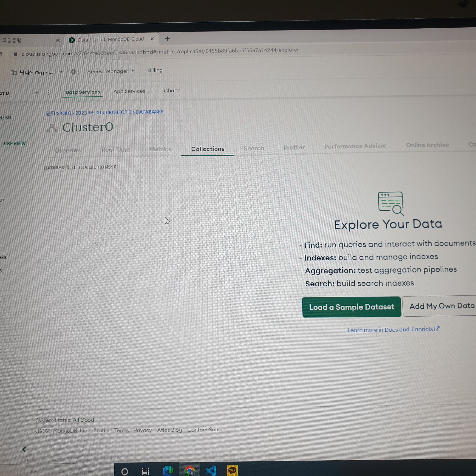Close the MongoDB Cloud browser tab

(x=152, y=39)
